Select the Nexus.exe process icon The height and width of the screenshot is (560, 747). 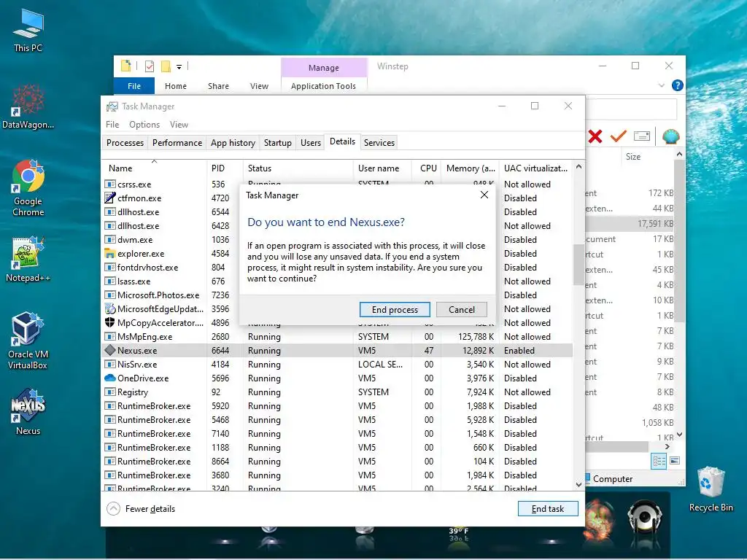(110, 351)
